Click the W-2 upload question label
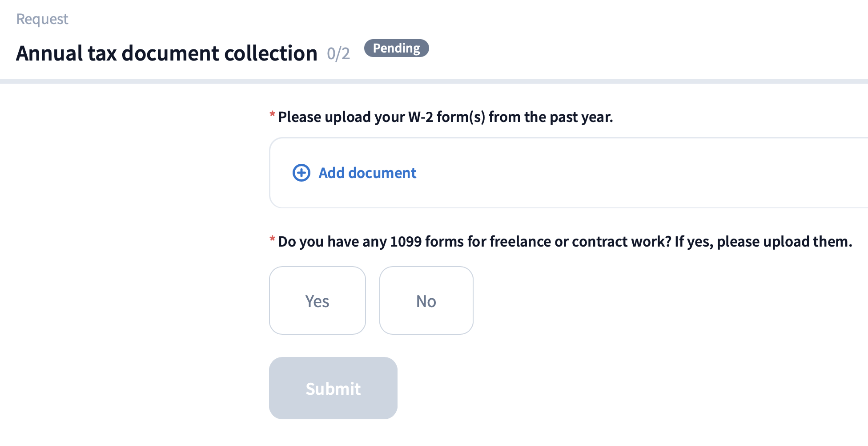Screen dimensions: 868x446 pyautogui.click(x=445, y=117)
